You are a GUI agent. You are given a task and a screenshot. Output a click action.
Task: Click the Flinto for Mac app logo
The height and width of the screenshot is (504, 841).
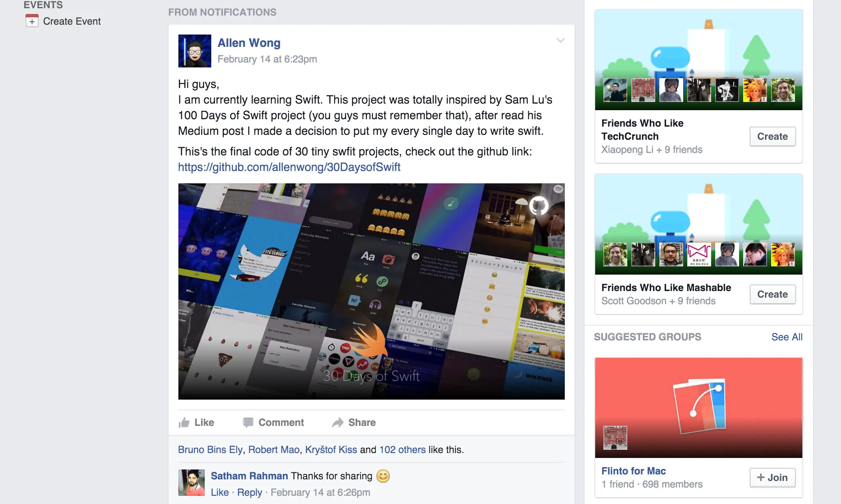tap(699, 406)
